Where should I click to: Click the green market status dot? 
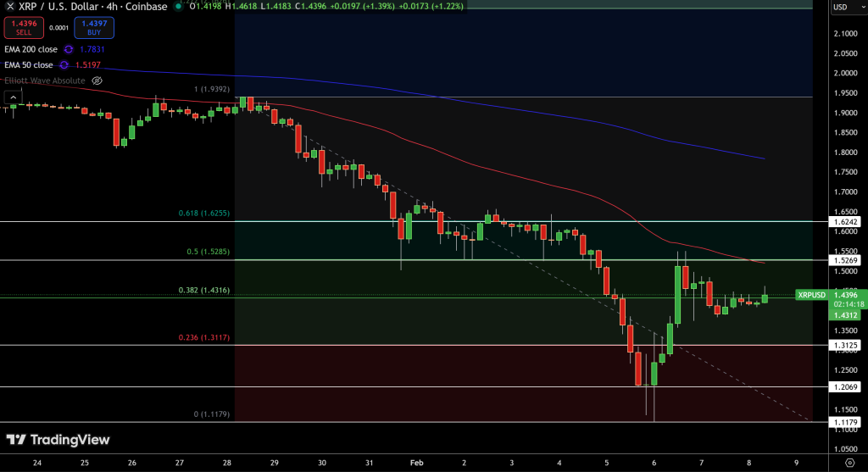coord(178,7)
